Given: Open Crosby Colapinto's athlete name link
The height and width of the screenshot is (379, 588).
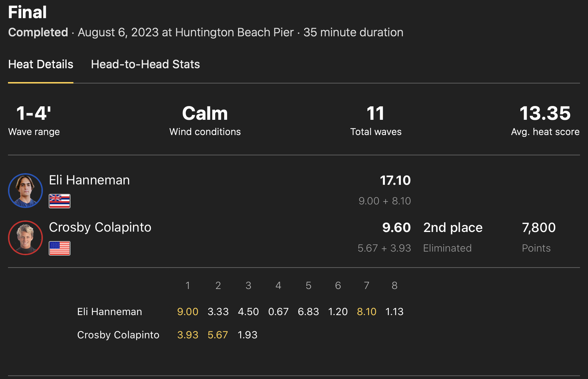Looking at the screenshot, I should point(100,227).
